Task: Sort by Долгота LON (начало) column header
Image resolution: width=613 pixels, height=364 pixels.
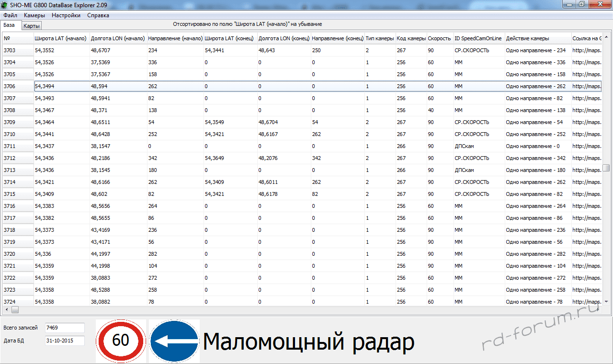Action: [118, 38]
